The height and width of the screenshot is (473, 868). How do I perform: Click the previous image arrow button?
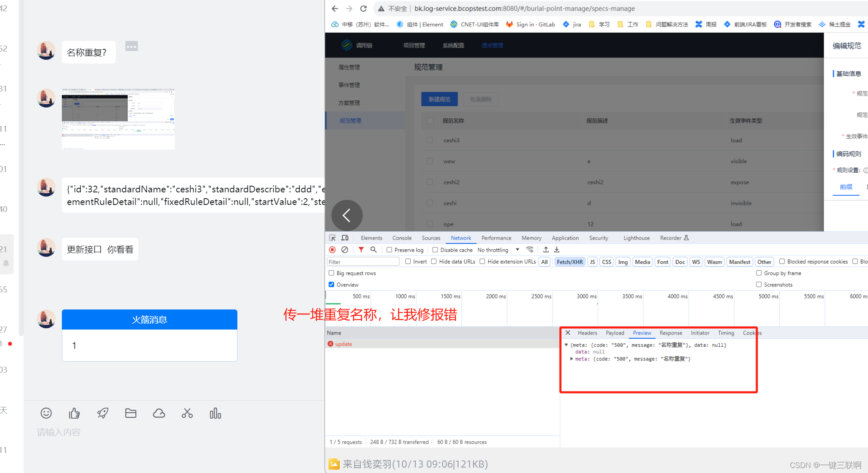tap(346, 215)
